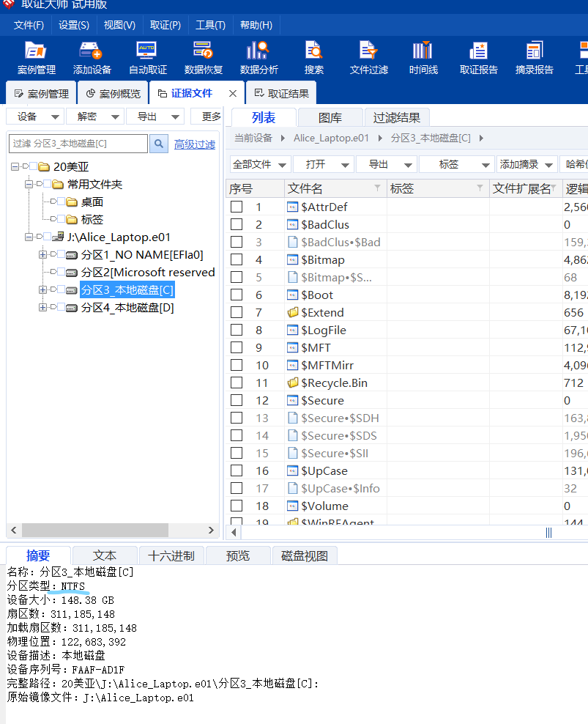
Task: Click the 搜索 (Search) toolbar icon
Action: pos(313,58)
